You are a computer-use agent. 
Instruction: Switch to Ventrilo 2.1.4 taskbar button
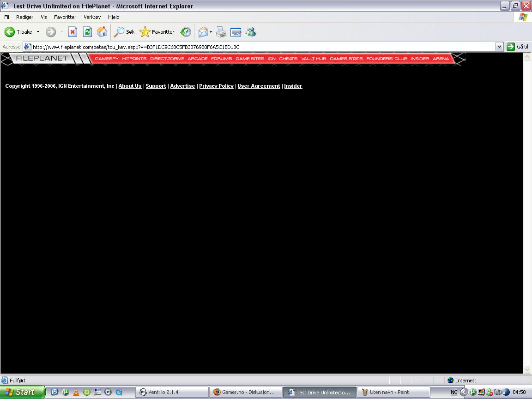point(172,392)
